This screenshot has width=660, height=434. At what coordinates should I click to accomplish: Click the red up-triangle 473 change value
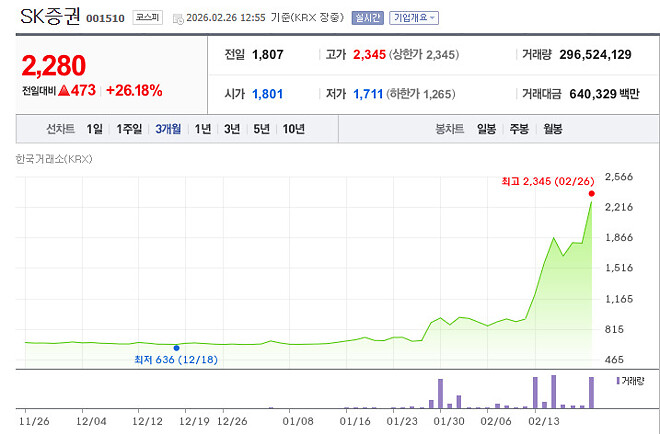77,90
